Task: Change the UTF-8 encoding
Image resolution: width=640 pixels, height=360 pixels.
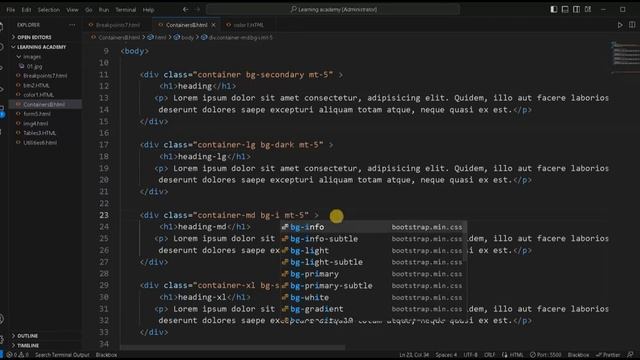Action: 470,355
